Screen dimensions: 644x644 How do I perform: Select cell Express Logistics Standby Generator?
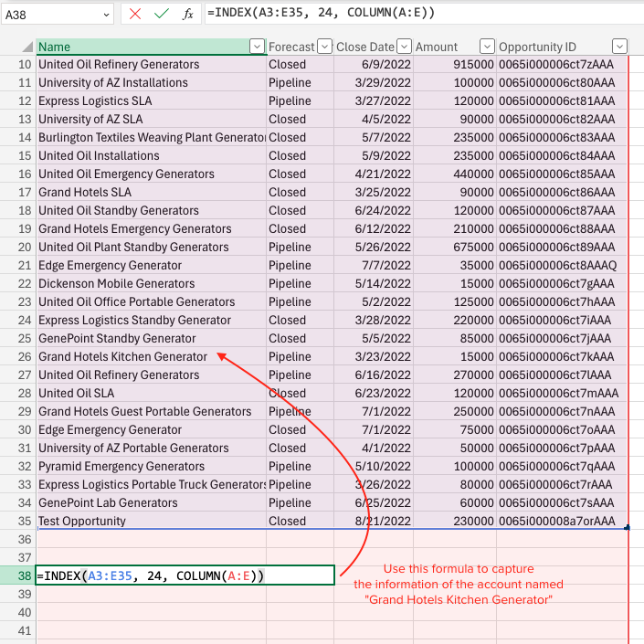coord(151,320)
